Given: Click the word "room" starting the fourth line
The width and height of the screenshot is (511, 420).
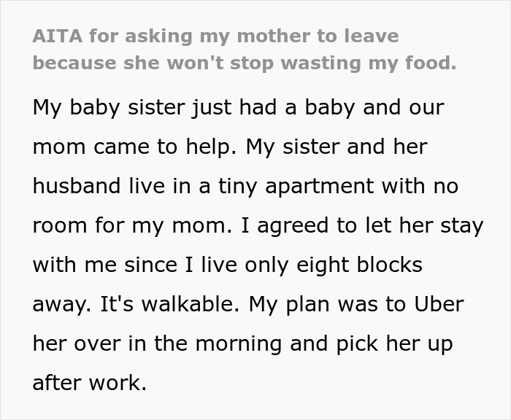Looking at the screenshot, I should click(x=57, y=225).
